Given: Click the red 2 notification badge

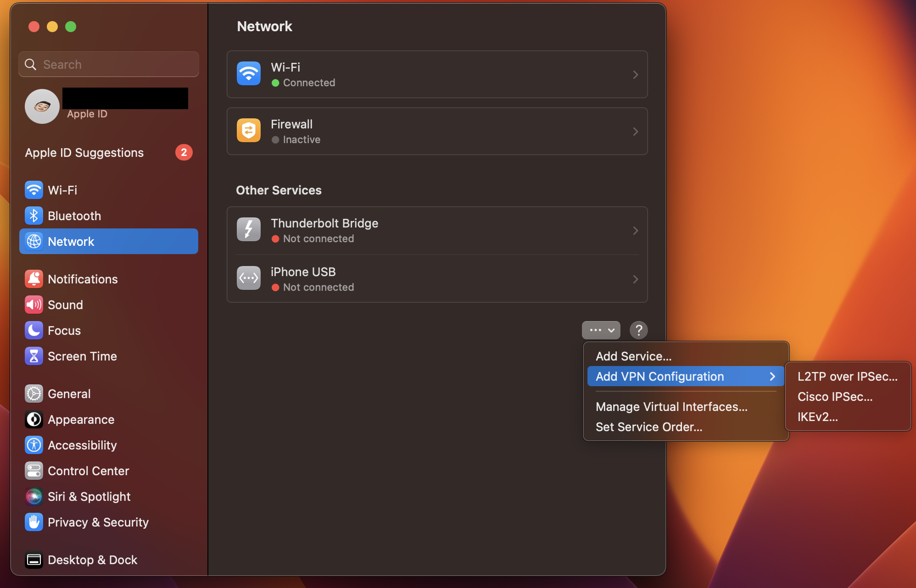Looking at the screenshot, I should 184,152.
